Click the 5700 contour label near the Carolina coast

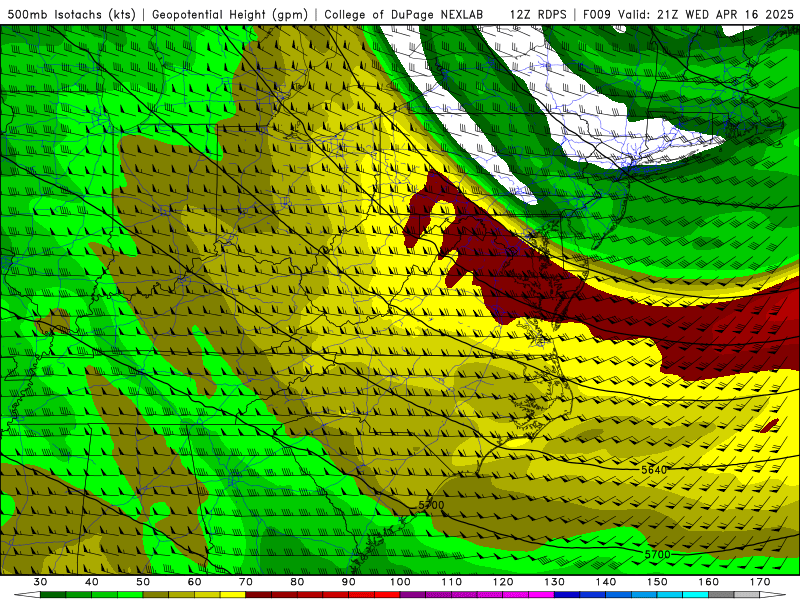431,505
